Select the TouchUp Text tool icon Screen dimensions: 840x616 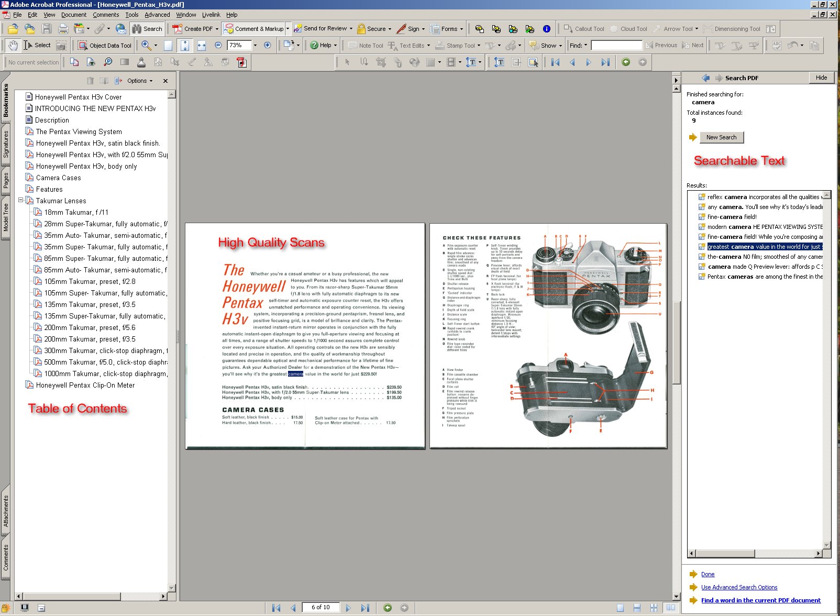(500, 62)
